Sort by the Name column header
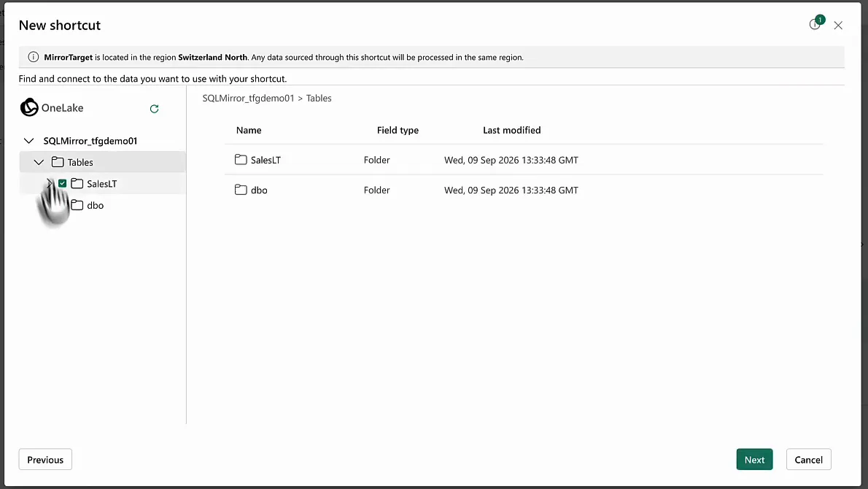 (x=249, y=130)
